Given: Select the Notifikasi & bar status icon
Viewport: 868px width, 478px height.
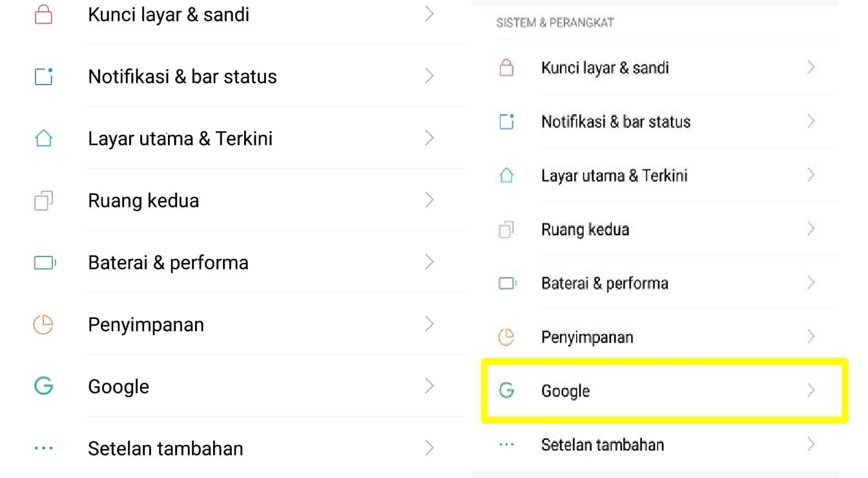Looking at the screenshot, I should [43, 76].
